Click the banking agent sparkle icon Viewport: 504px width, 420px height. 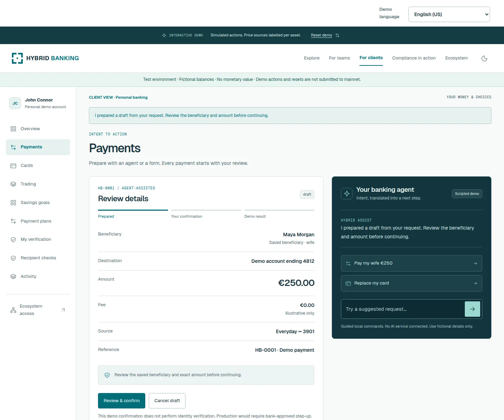(347, 194)
